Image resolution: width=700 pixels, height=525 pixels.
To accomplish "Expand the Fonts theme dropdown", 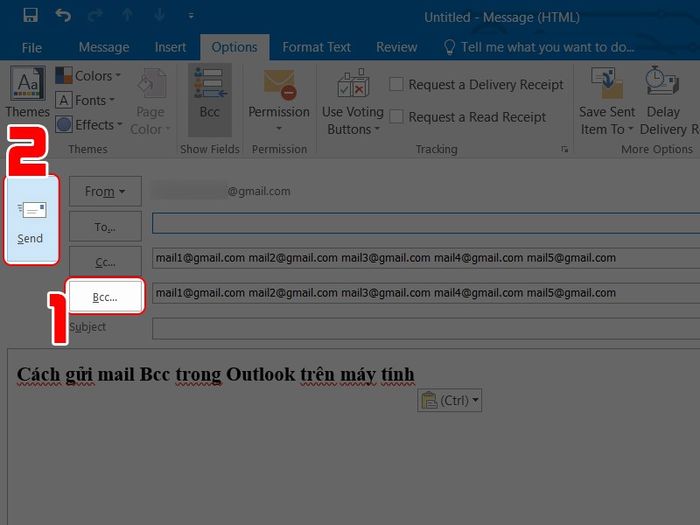I will pyautogui.click(x=85, y=100).
